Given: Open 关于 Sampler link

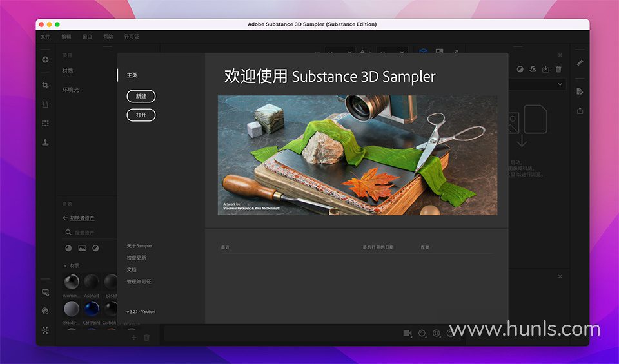Looking at the screenshot, I should coord(139,245).
